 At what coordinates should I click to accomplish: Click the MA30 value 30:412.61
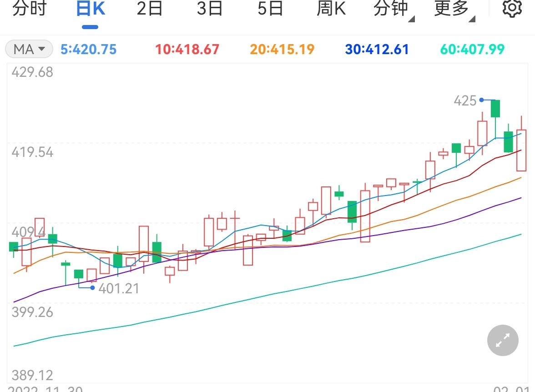pos(377,50)
